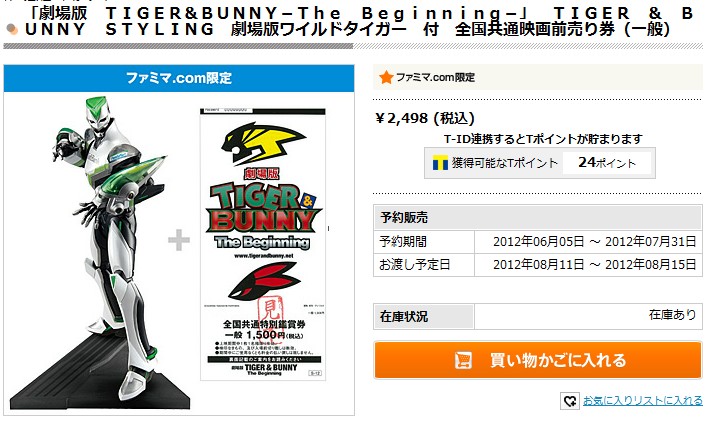Image resolution: width=718 pixels, height=424 pixels.
Task: Click the yellow tiger logo on ticket
Action: pos(262,143)
